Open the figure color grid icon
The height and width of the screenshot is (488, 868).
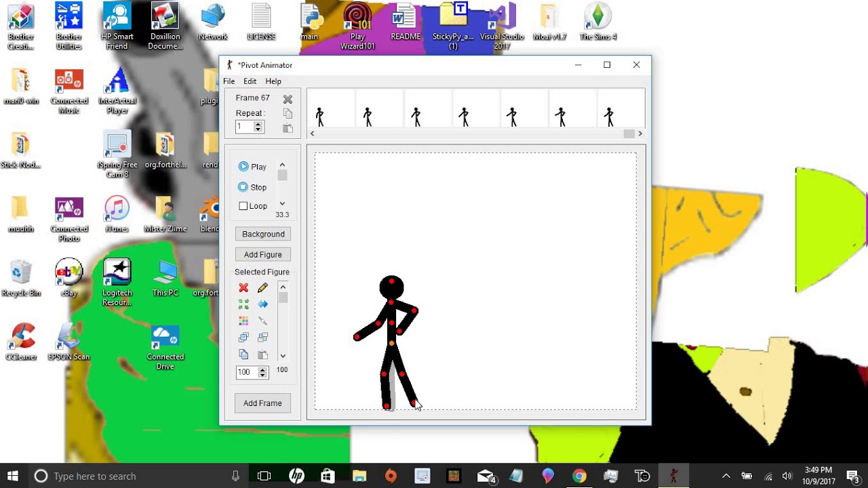coord(243,321)
